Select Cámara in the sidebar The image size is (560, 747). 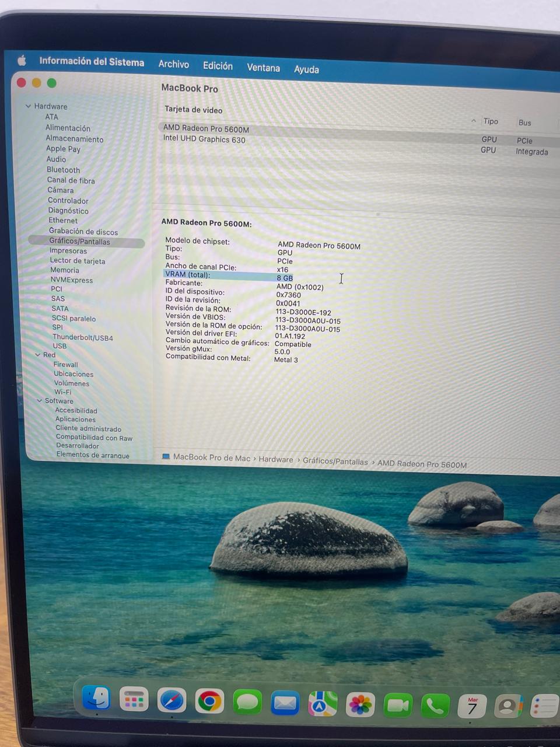[x=61, y=190]
